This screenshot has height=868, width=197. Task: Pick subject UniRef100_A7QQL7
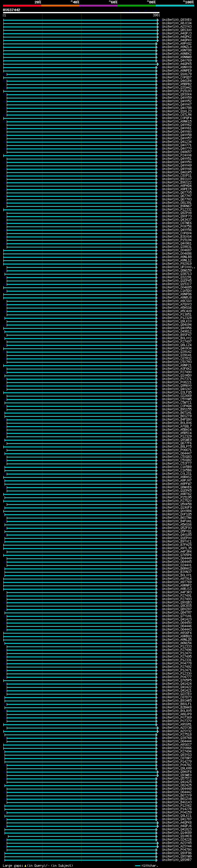coord(176,426)
